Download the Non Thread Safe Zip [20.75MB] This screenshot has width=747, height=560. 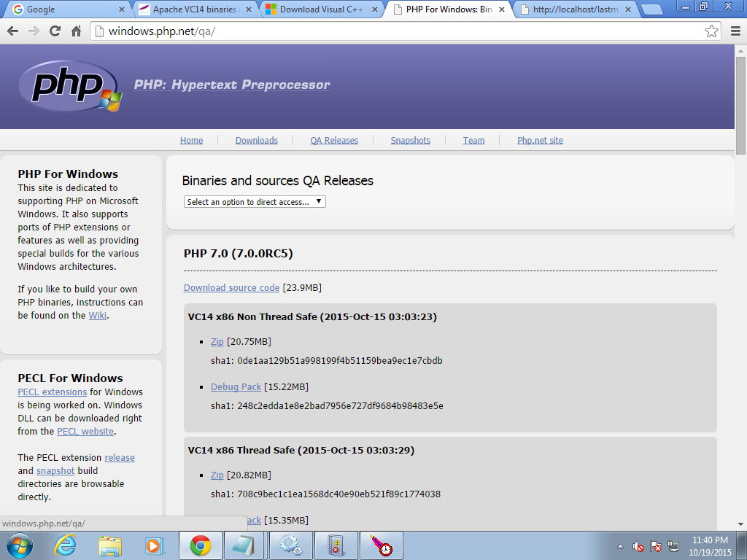click(x=217, y=342)
